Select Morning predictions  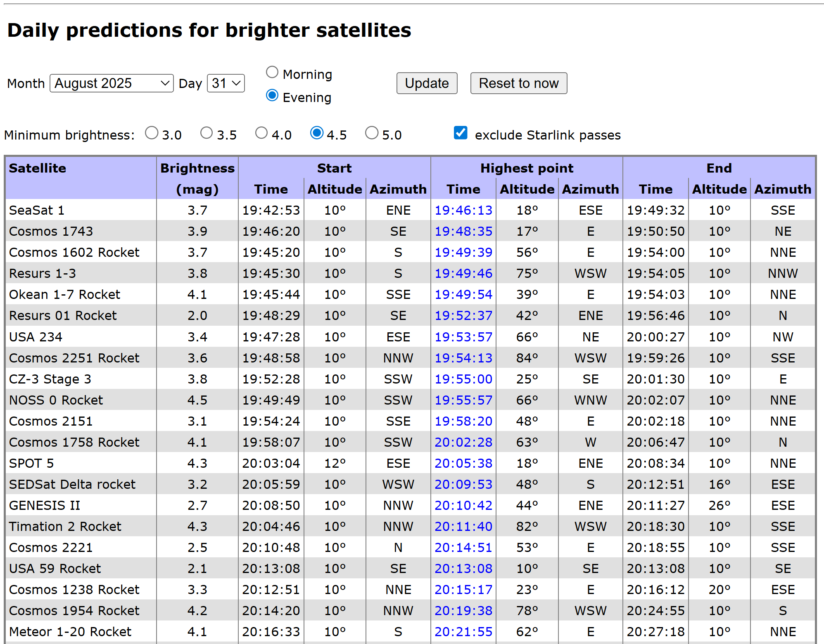(272, 72)
